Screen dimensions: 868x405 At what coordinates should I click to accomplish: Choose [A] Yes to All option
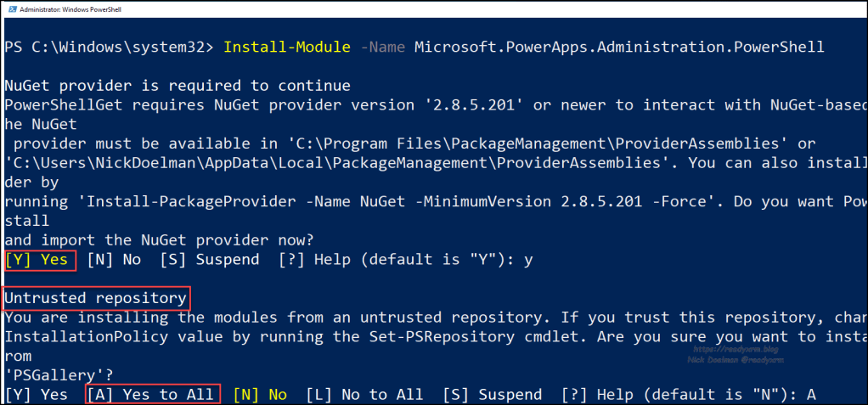[x=153, y=394]
